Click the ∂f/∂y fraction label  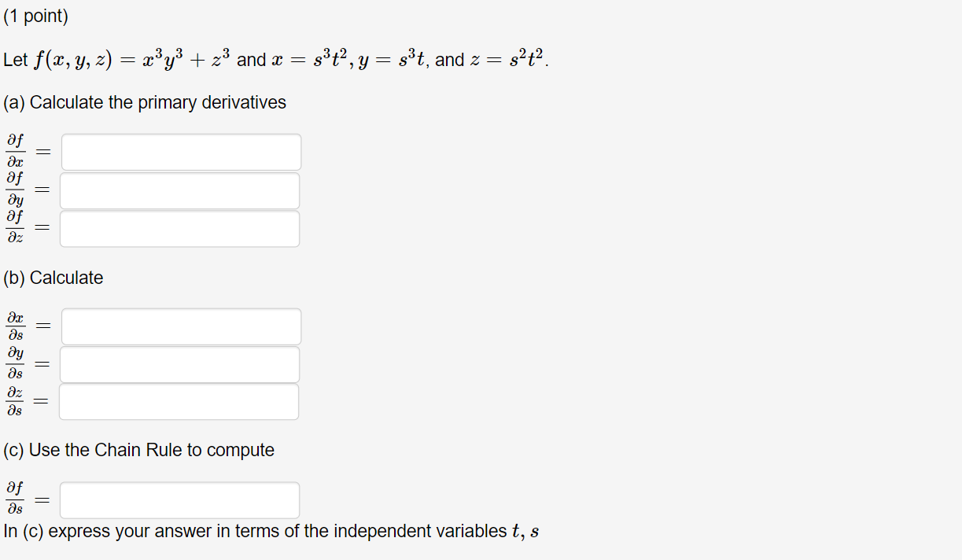14,190
